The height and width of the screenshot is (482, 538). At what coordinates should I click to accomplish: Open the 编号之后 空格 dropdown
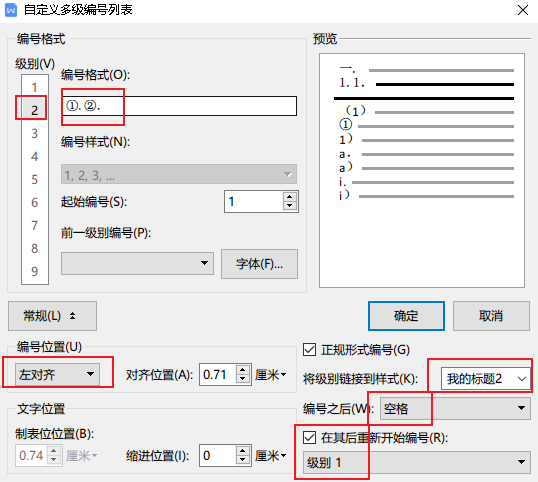click(455, 408)
